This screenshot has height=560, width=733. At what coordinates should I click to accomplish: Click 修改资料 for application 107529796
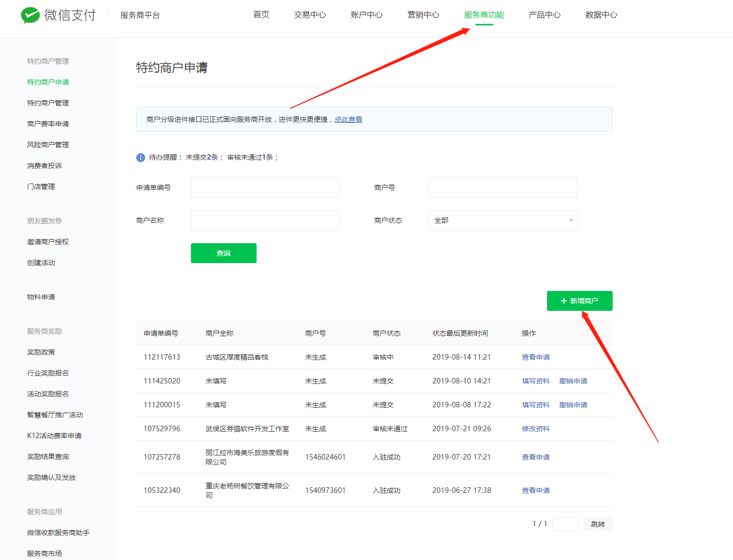536,429
